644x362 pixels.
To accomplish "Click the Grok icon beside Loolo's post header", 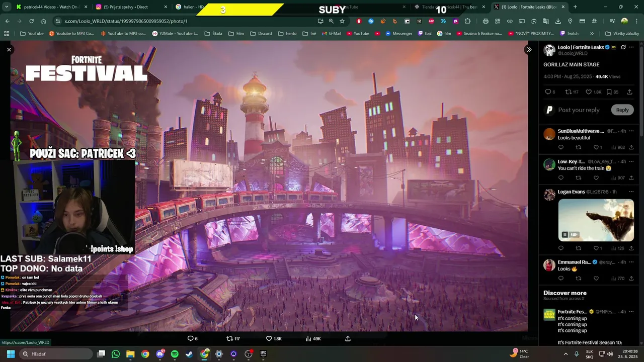I will pyautogui.click(x=623, y=47).
